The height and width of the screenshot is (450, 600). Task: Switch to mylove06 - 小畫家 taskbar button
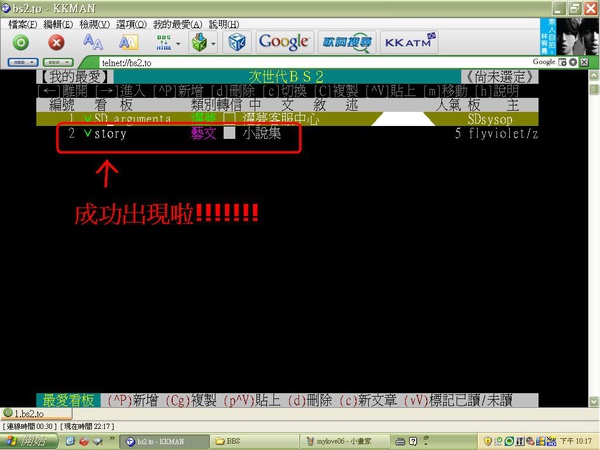[344, 441]
